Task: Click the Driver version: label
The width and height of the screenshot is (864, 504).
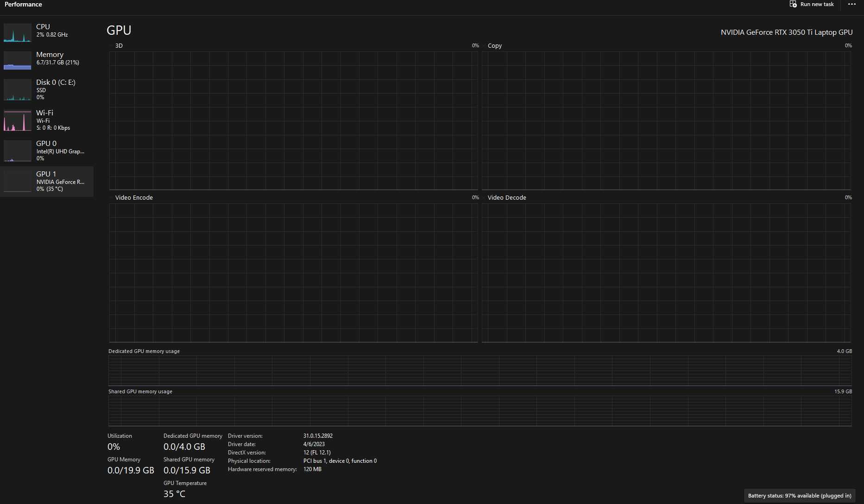Action: [x=245, y=436]
